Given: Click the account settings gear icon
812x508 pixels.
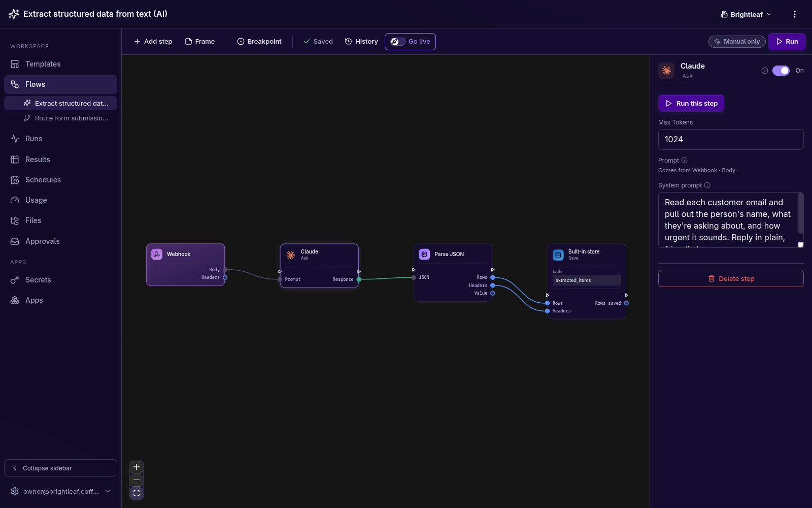Looking at the screenshot, I should [15, 491].
